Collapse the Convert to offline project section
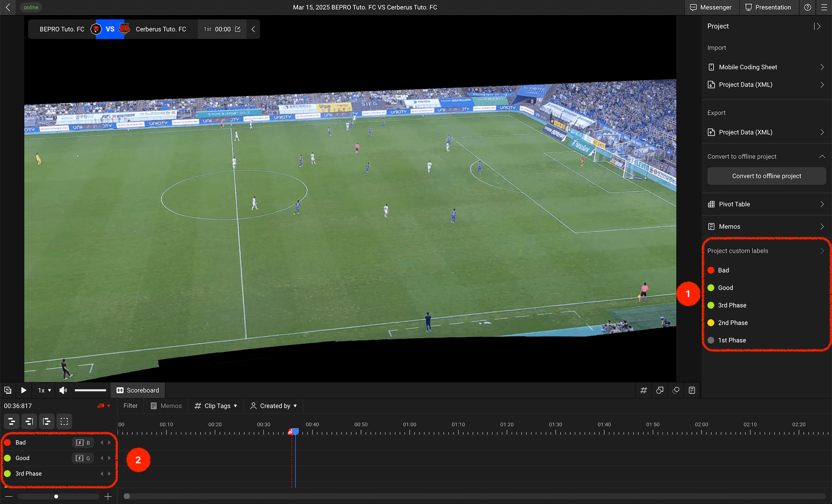The height and width of the screenshot is (504, 832). click(822, 156)
